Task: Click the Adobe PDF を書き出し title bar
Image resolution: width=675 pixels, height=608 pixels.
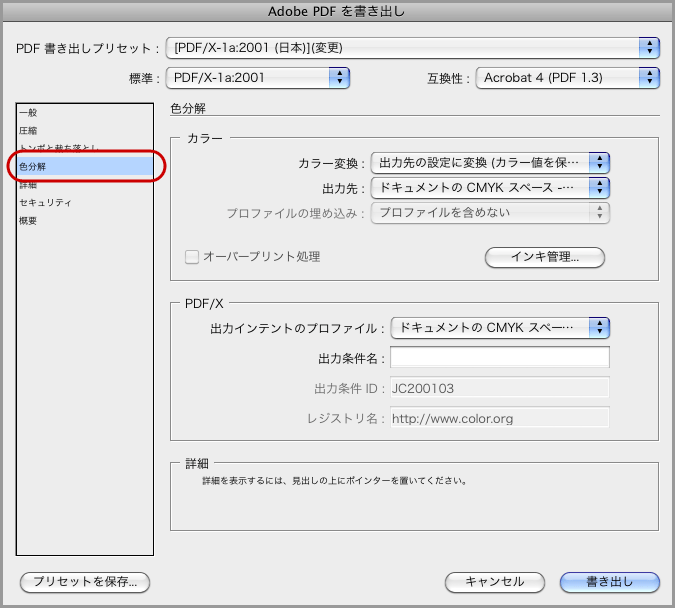Action: pos(337,11)
